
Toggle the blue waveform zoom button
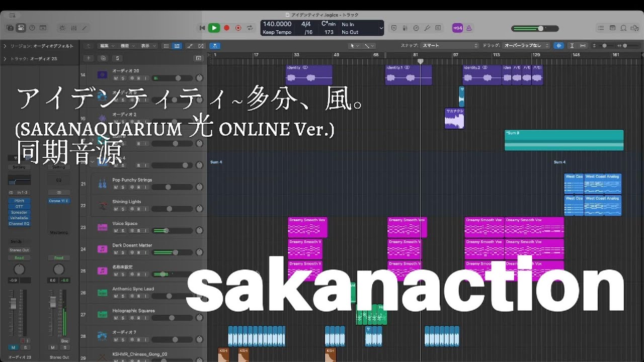[559, 46]
